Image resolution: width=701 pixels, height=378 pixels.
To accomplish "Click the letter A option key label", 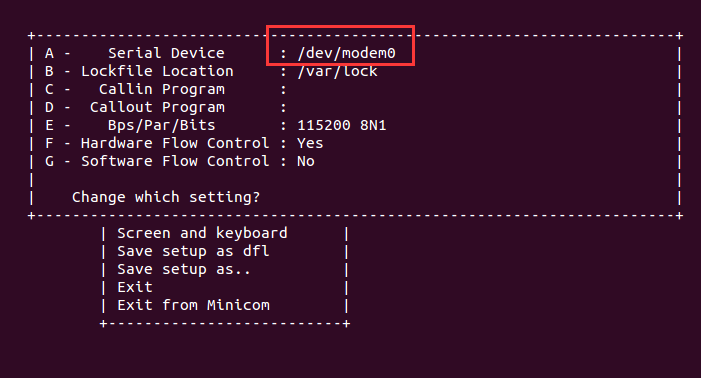I will [49, 53].
